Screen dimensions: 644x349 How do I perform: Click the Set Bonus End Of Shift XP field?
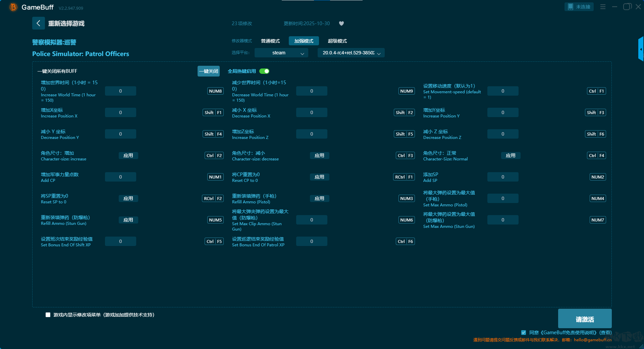point(120,241)
